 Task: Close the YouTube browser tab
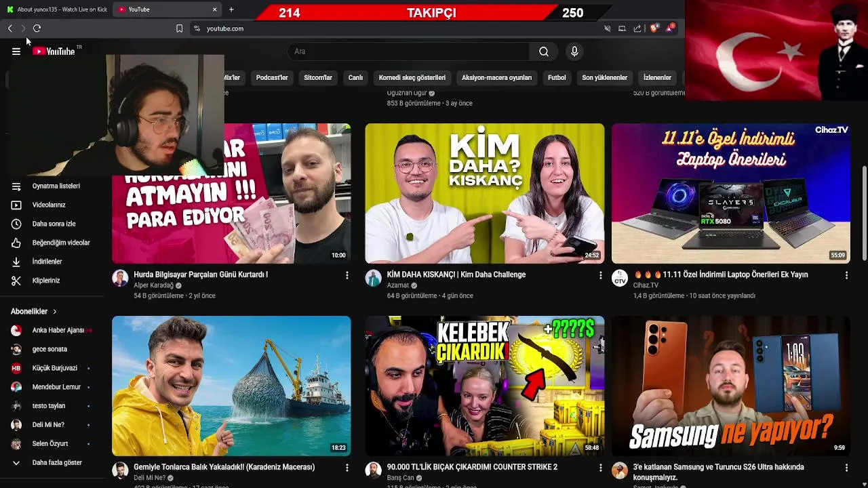[214, 9]
